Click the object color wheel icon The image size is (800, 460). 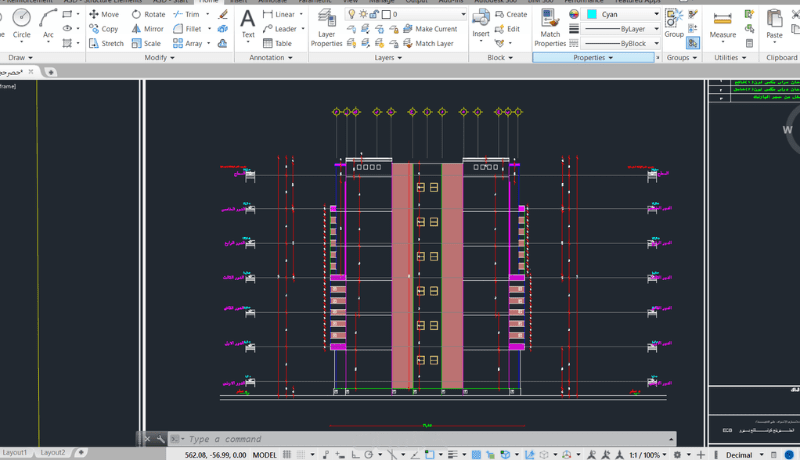tap(574, 14)
